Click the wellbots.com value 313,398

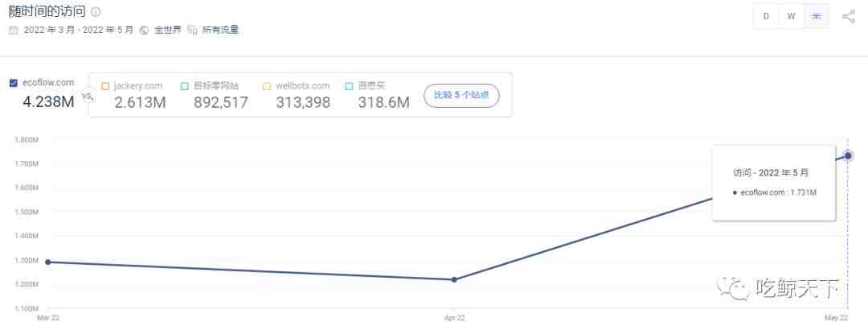303,102
